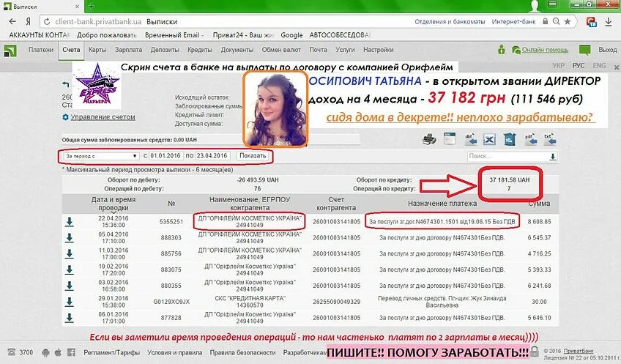The image size is (621, 364).
Task: Open the Управление счетом link
Action: tap(103, 117)
